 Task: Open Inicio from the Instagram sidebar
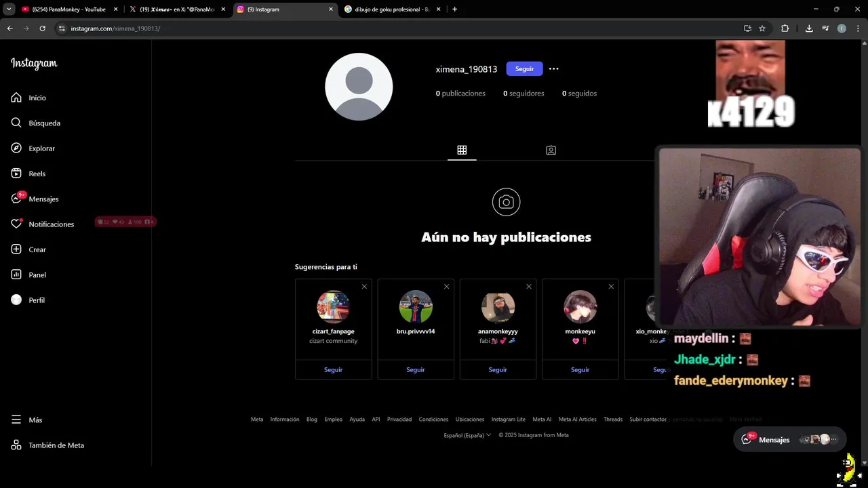(28, 98)
